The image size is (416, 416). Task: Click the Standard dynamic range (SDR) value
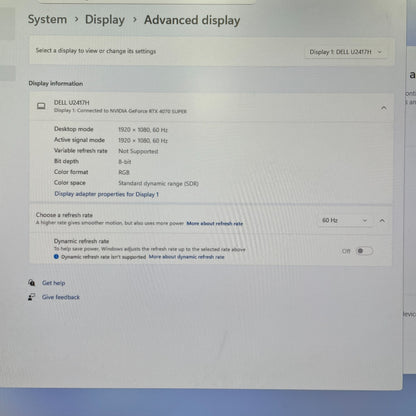pyautogui.click(x=158, y=183)
